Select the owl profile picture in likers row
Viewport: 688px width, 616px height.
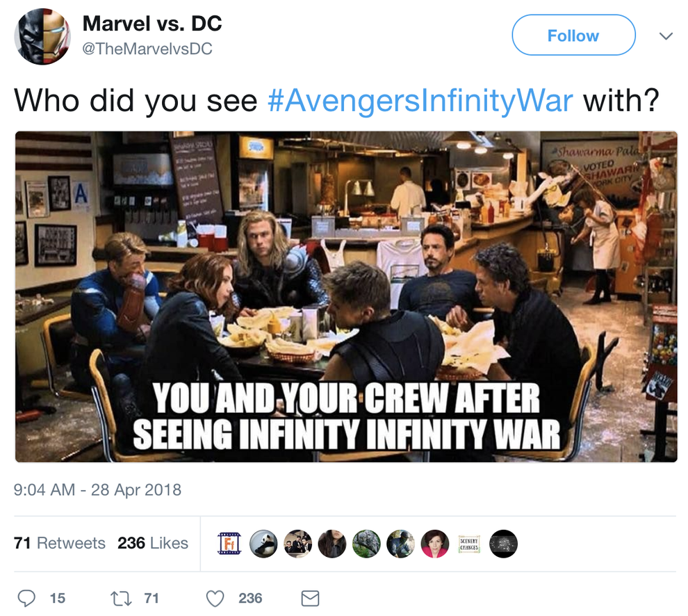[364, 544]
